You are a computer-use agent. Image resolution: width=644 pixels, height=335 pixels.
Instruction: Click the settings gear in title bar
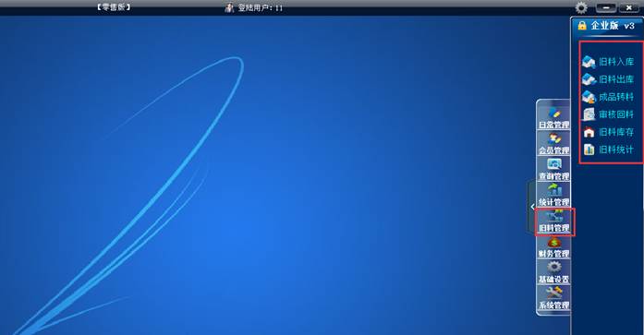point(581,7)
